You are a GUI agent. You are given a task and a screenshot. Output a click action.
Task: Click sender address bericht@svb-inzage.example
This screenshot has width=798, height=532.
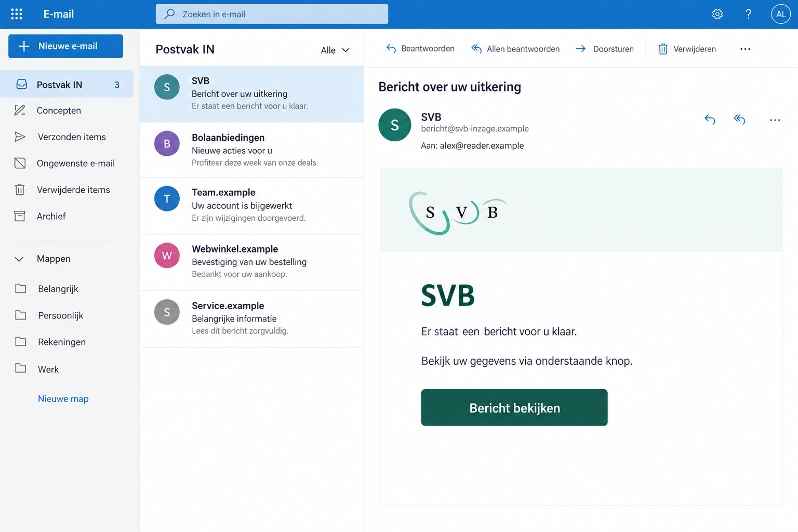(x=475, y=129)
